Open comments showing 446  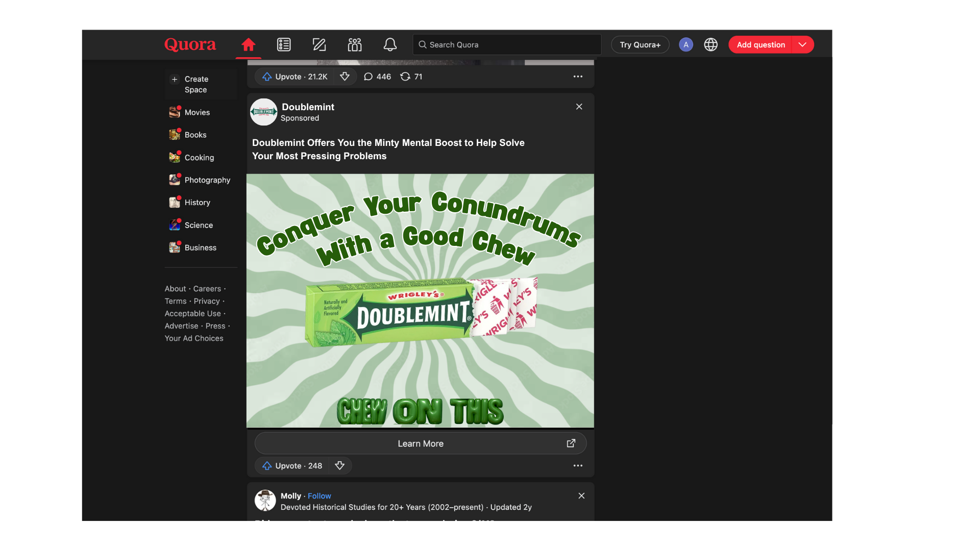pyautogui.click(x=377, y=77)
